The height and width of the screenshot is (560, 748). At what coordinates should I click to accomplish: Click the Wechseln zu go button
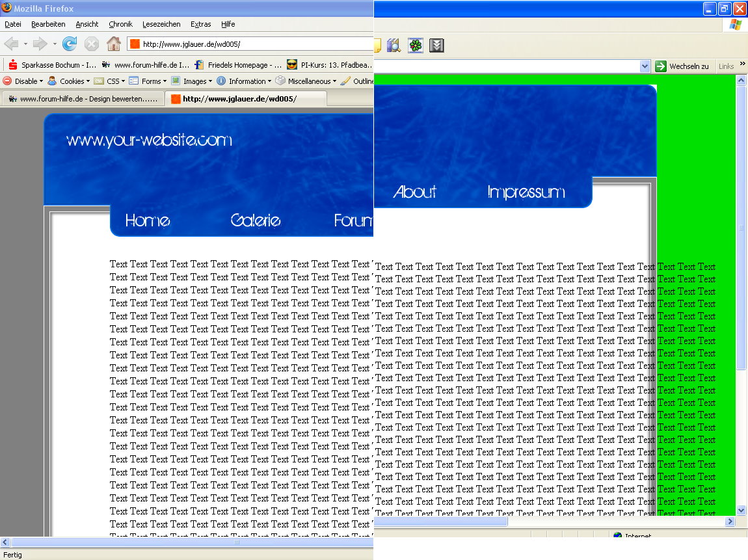[x=682, y=66]
